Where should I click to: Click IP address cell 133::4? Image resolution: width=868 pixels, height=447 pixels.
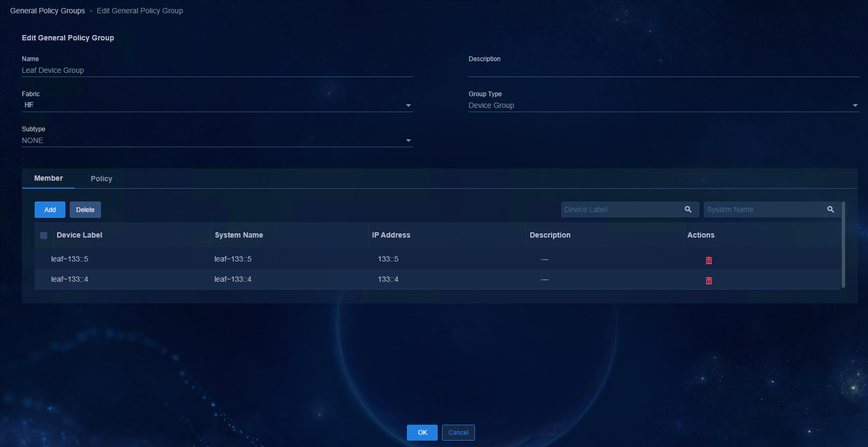click(388, 279)
